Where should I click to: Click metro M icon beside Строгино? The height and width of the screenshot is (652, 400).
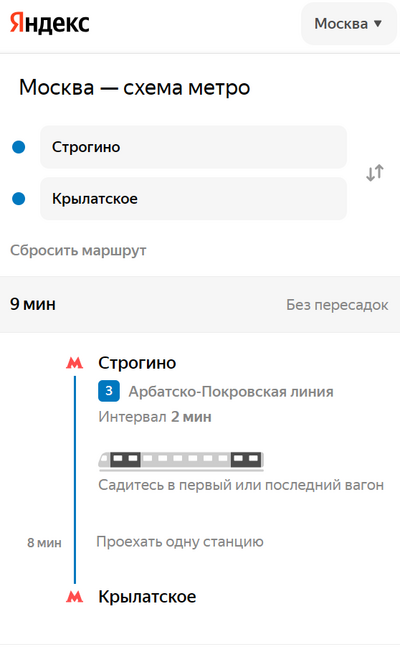(x=75, y=363)
